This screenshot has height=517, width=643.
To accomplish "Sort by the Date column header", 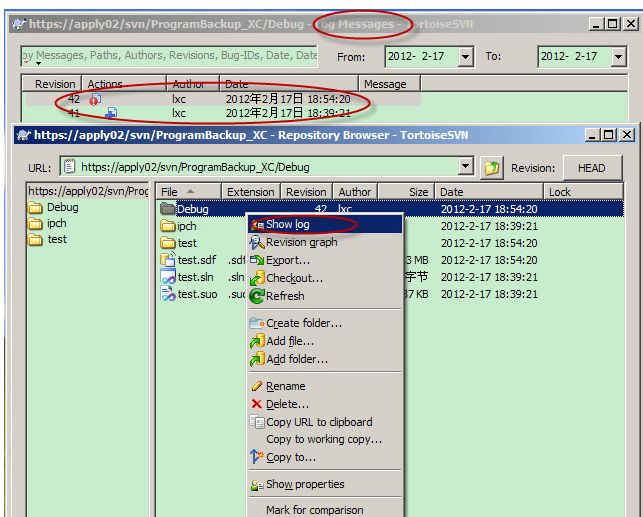I will 488,192.
